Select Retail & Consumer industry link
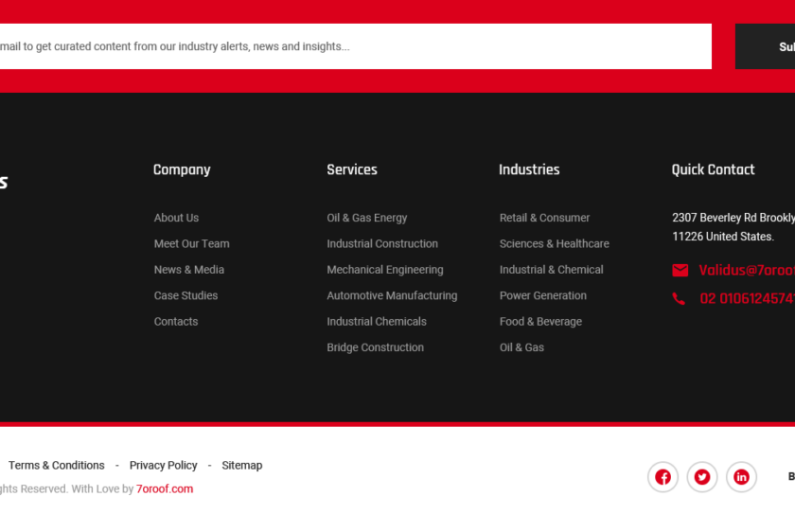795x532 pixels. [544, 218]
